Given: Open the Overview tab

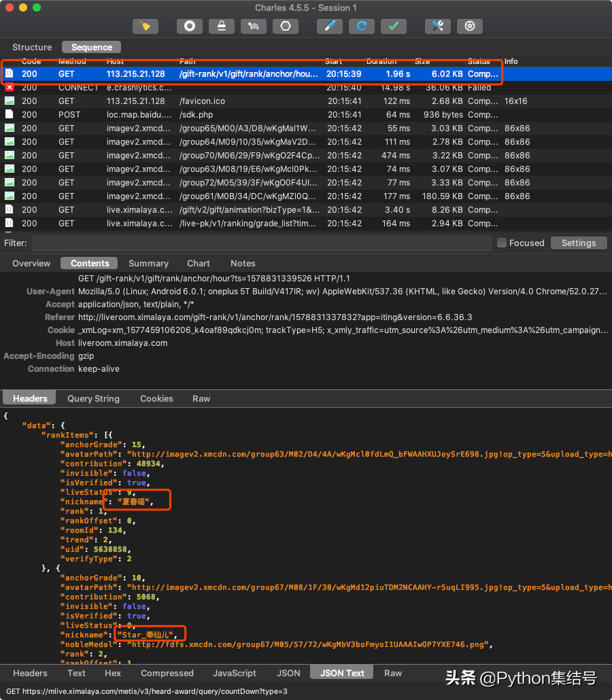Looking at the screenshot, I should tap(31, 263).
